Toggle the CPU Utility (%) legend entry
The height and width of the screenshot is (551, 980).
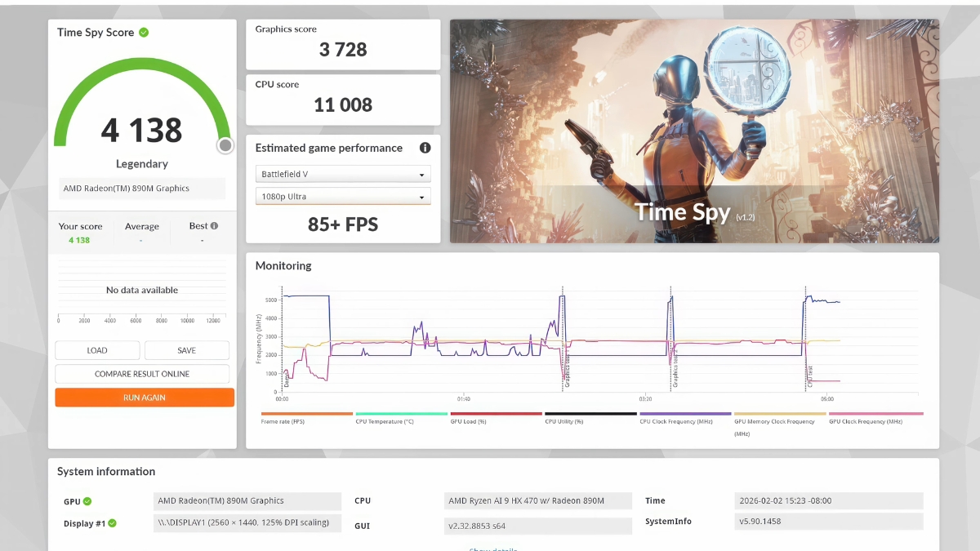click(591, 418)
